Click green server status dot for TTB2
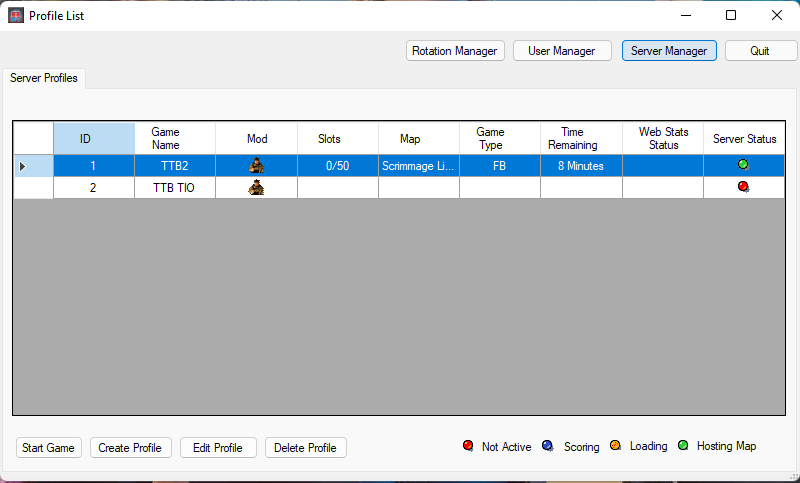The height and width of the screenshot is (483, 800). 743,164
